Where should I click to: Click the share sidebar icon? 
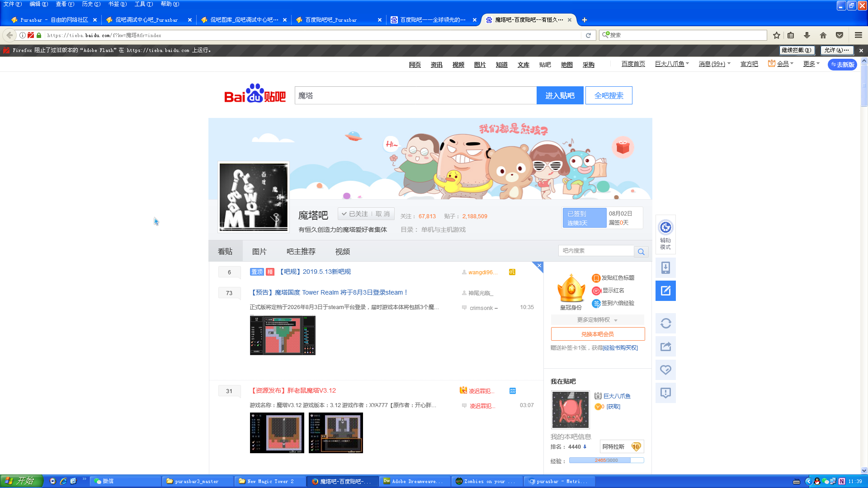tap(665, 347)
